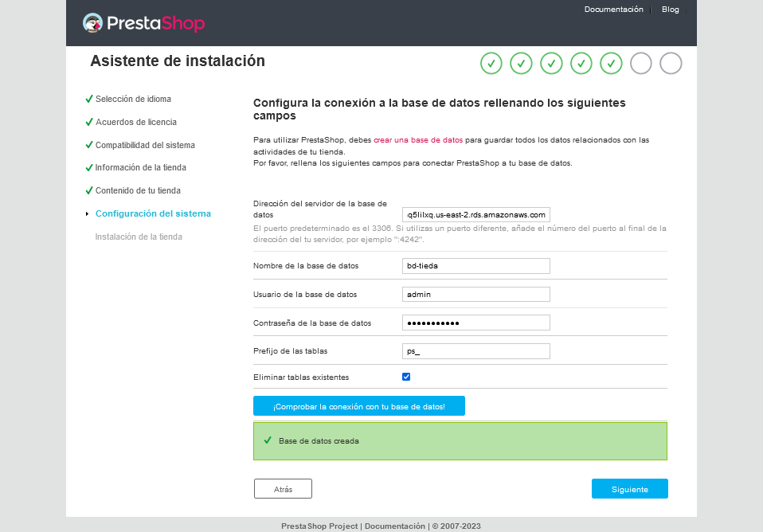Select the fifth completed step circle
Image resolution: width=763 pixels, height=532 pixels.
point(611,63)
